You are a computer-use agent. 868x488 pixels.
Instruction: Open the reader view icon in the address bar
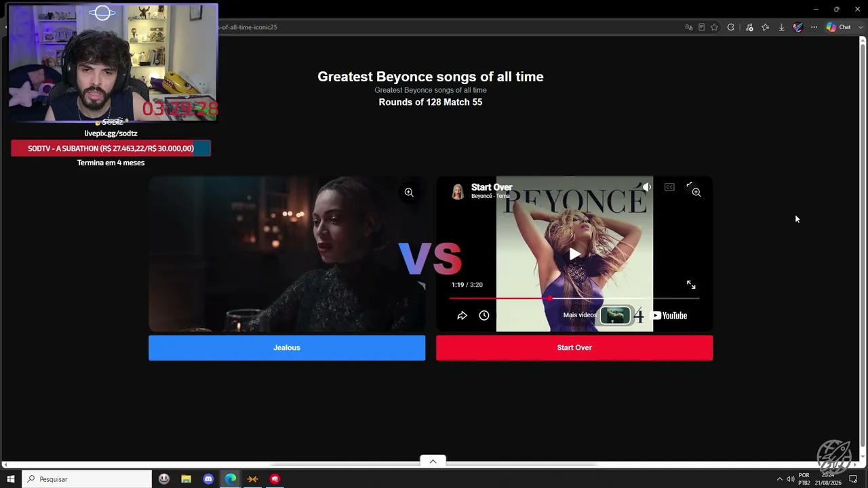pyautogui.click(x=701, y=27)
